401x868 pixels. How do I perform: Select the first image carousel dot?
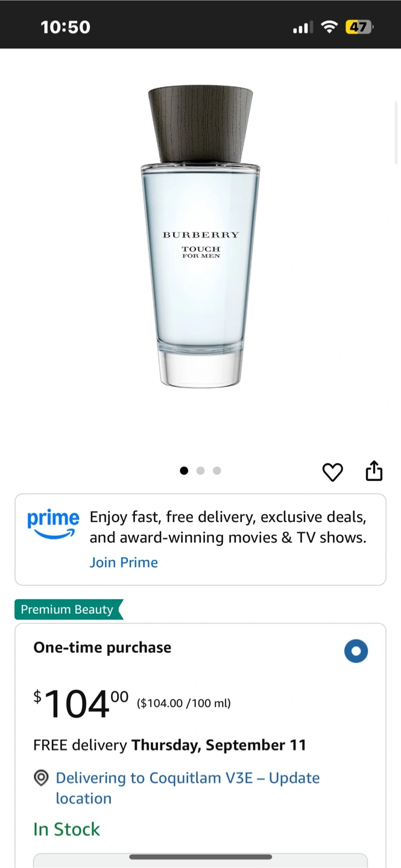[x=184, y=471]
